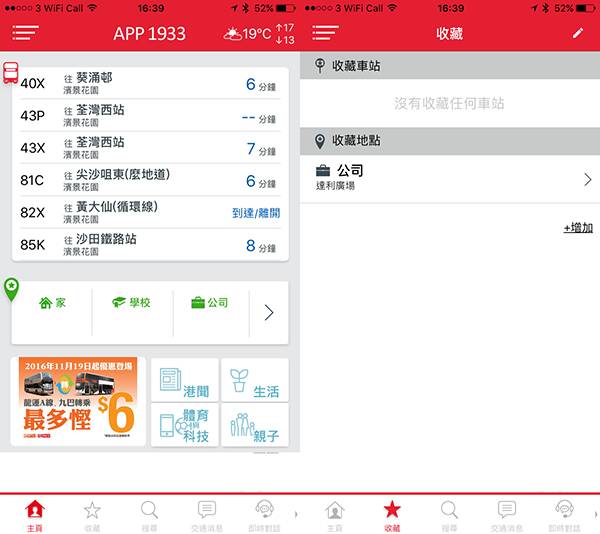The height and width of the screenshot is (534, 600).
Task: Expand more saved places chevron
Action: click(269, 313)
